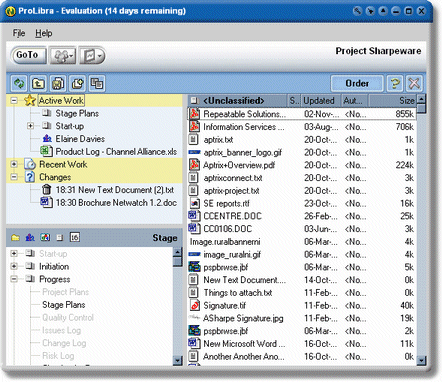Click PDF icon of Repeatable Solutions file

pyautogui.click(x=194, y=114)
